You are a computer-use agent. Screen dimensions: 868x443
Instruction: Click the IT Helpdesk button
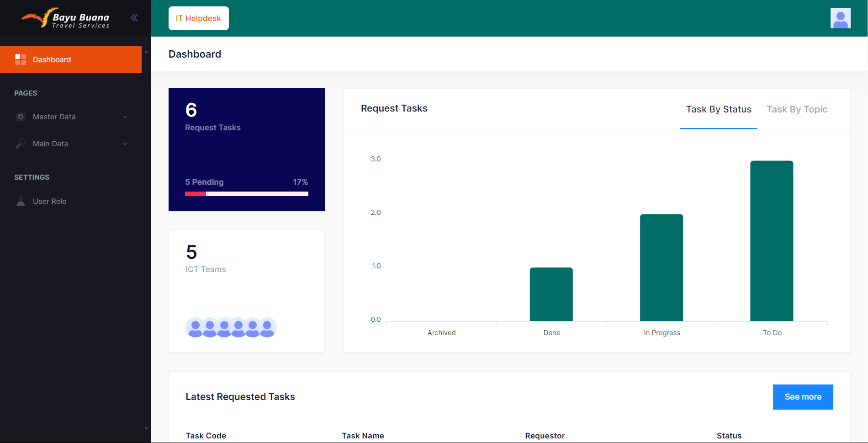[x=198, y=18]
